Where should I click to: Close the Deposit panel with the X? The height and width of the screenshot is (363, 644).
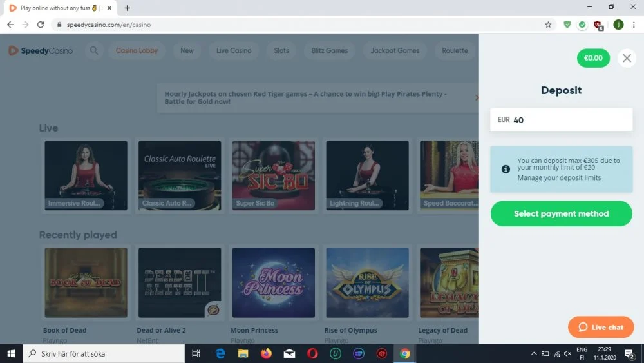(x=627, y=58)
